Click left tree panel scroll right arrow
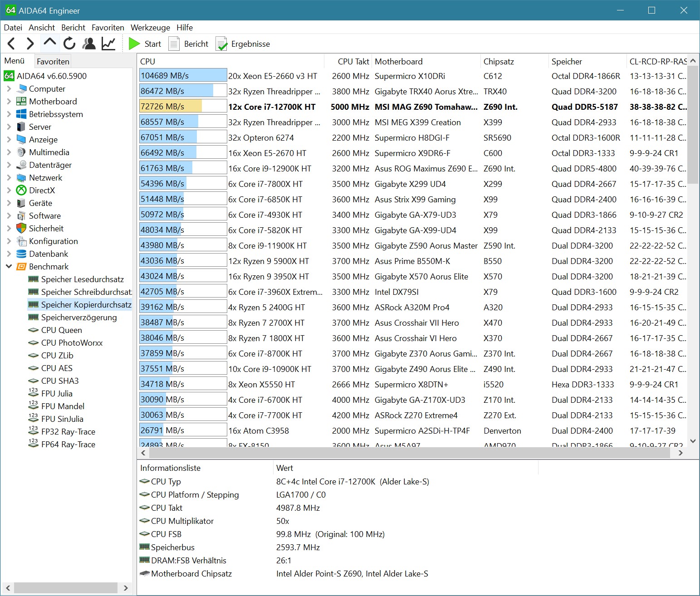The width and height of the screenshot is (700, 596). (x=126, y=588)
